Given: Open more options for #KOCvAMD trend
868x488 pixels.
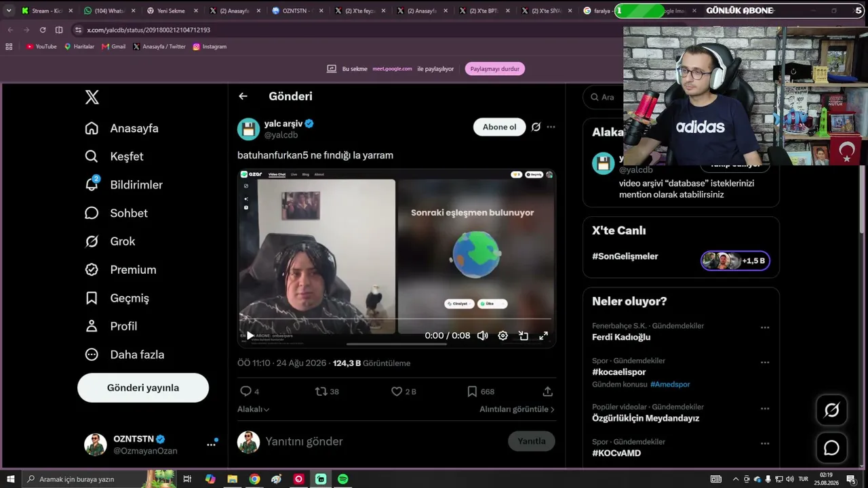Looking at the screenshot, I should point(765,444).
